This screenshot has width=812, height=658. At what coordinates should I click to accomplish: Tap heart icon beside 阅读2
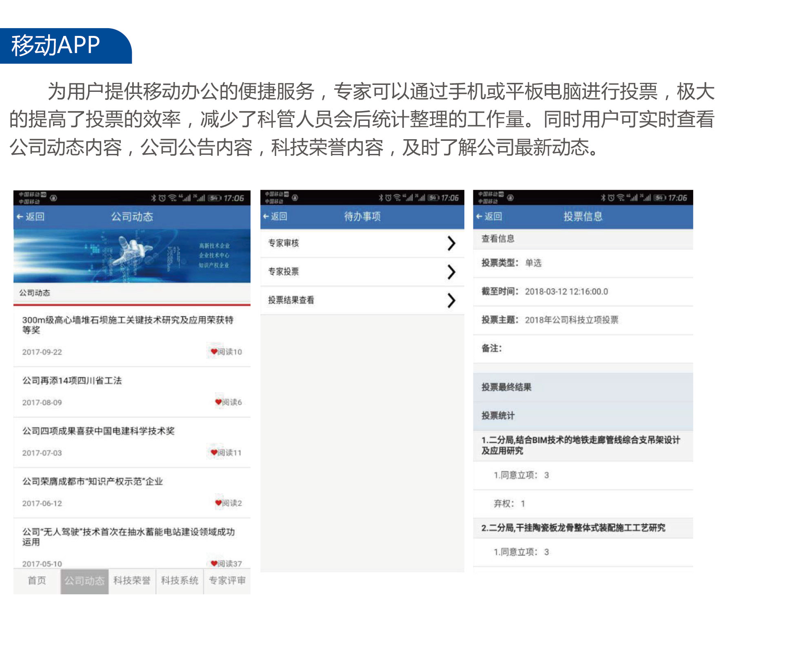[x=218, y=503]
